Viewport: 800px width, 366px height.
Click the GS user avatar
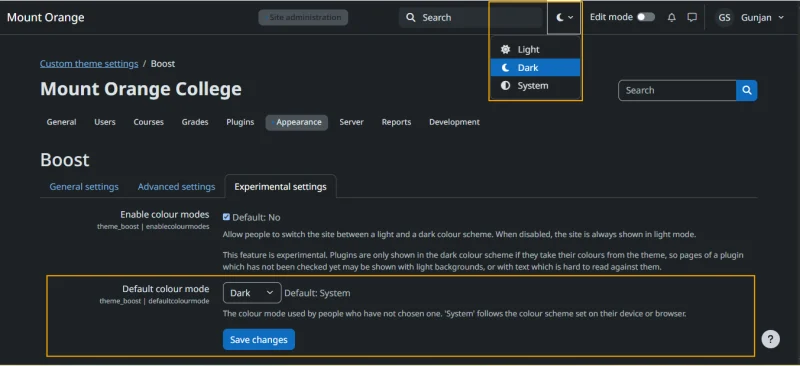pos(724,17)
